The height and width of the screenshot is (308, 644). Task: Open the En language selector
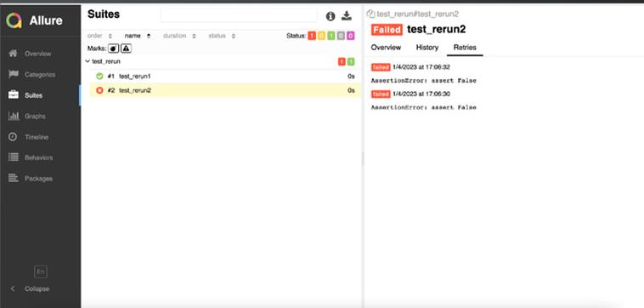(40, 271)
